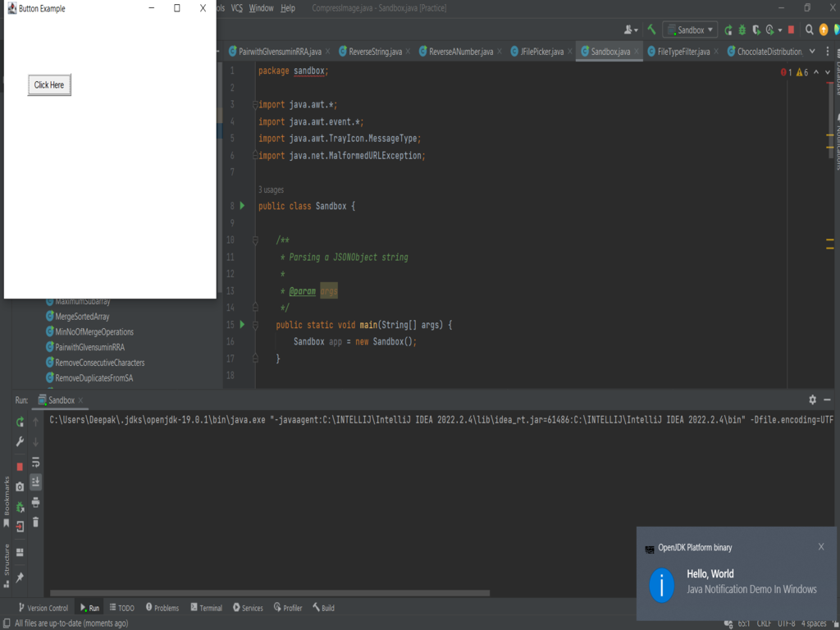Open editor tabs kebab options menu
The image size is (840, 630).
coord(828,52)
